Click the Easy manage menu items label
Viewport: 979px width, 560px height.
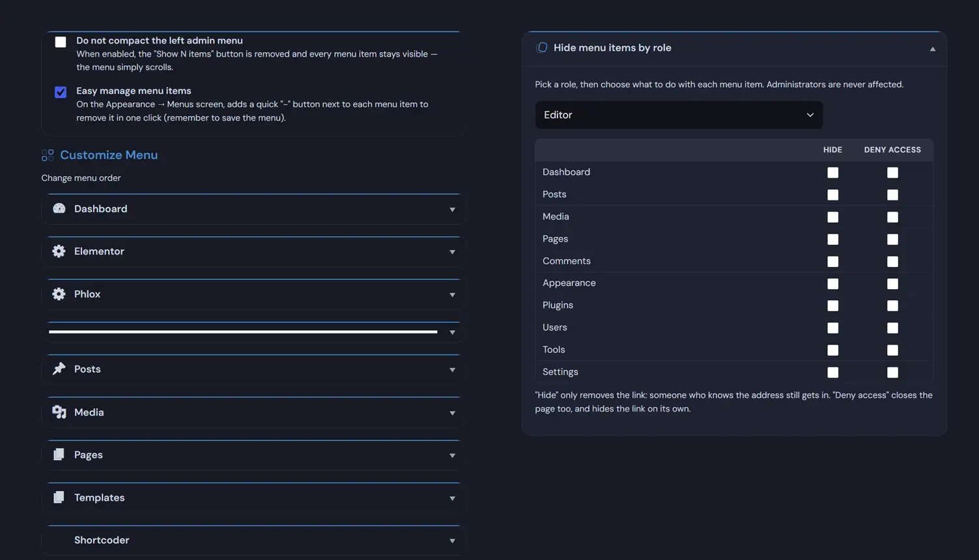134,91
